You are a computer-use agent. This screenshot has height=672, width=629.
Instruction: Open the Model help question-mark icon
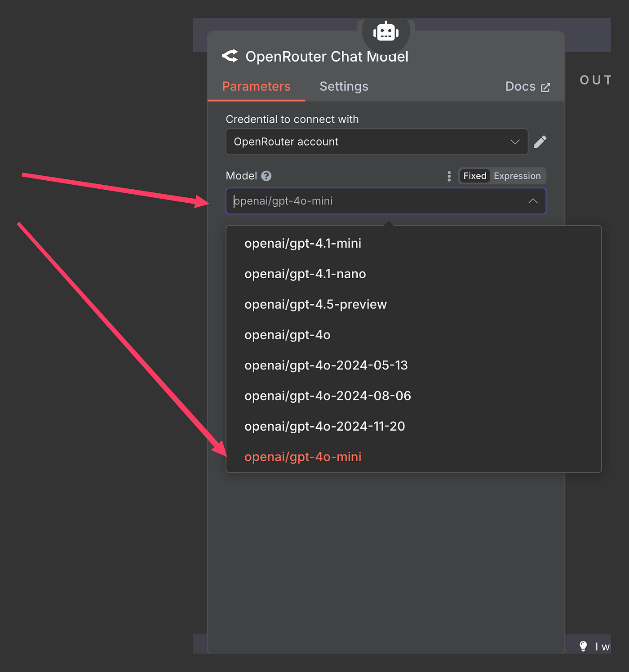266,176
